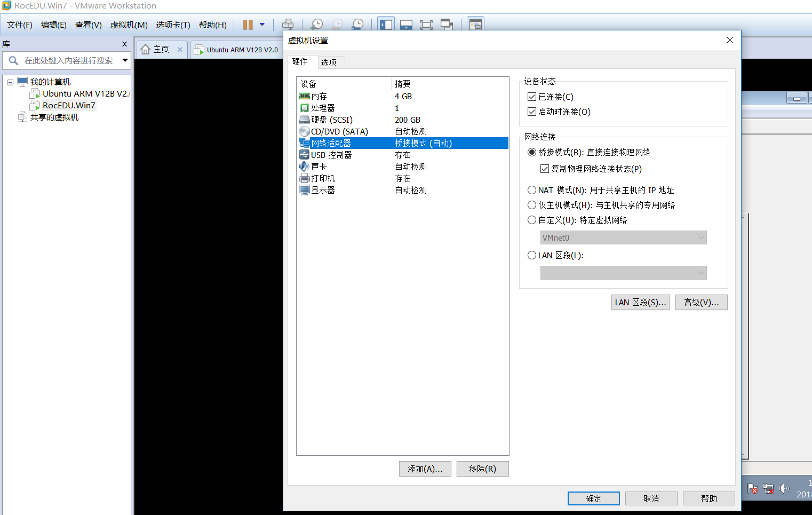Image resolution: width=812 pixels, height=515 pixels.
Task: Select the display (显示器) device icon
Action: [x=305, y=190]
